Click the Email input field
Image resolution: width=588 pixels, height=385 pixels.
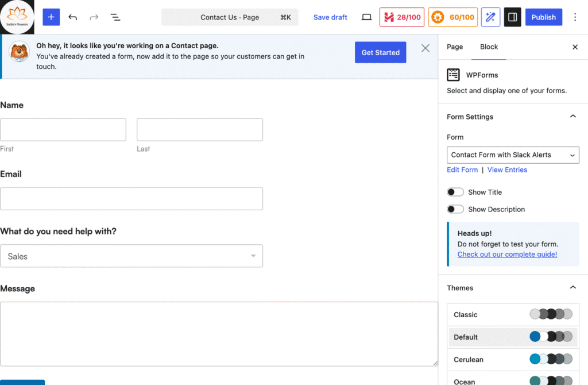point(131,198)
